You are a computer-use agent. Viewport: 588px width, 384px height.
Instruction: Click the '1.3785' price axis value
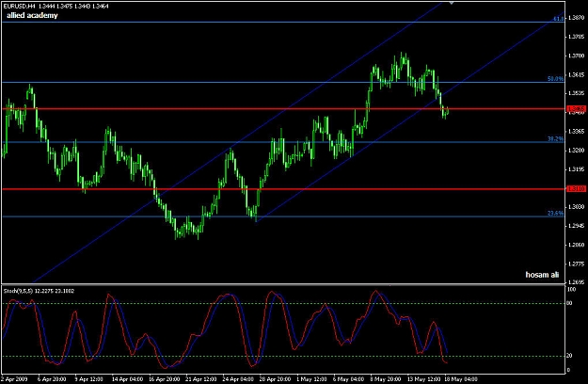coord(576,37)
